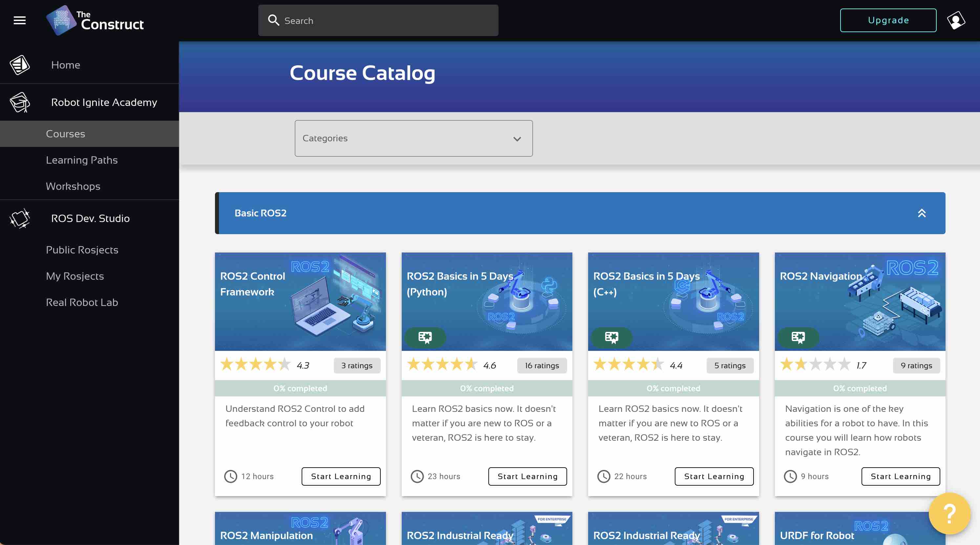Click progress bar on ROS2 Navigation card
The height and width of the screenshot is (545, 980).
pyautogui.click(x=860, y=388)
